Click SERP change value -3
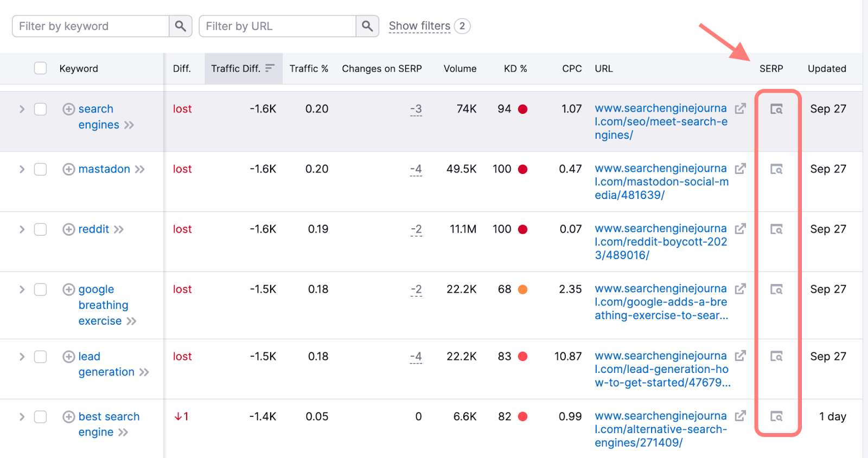 tap(416, 109)
